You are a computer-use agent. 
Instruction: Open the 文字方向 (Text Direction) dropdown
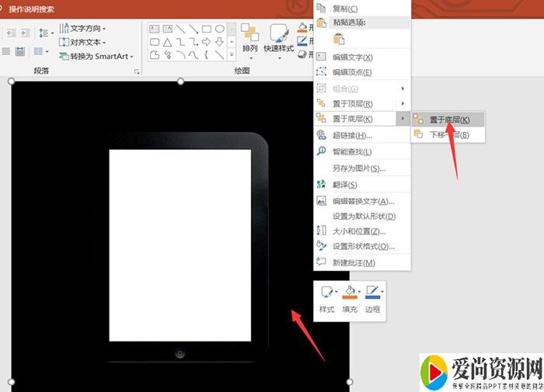coord(83,28)
